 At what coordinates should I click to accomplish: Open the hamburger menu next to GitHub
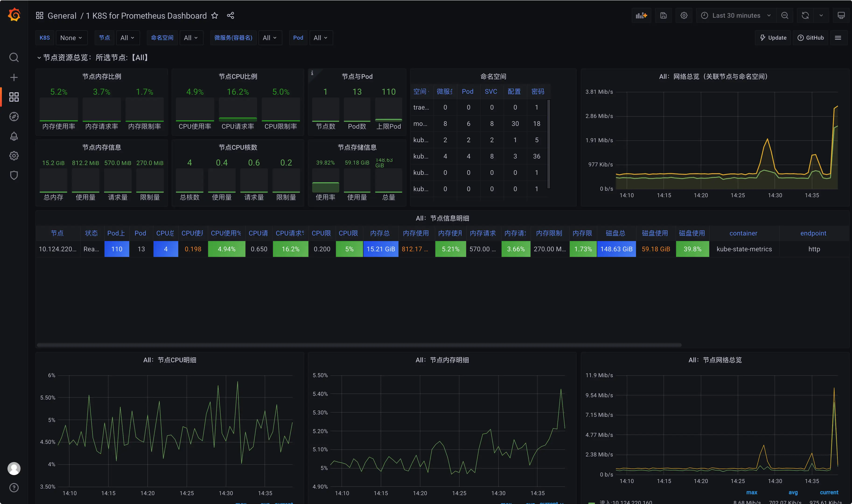point(838,38)
